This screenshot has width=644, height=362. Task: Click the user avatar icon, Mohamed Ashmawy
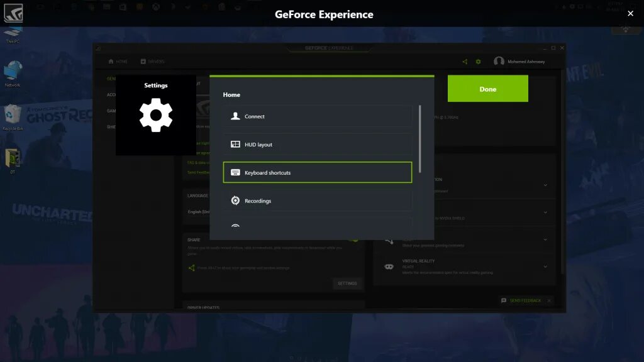coord(499,61)
